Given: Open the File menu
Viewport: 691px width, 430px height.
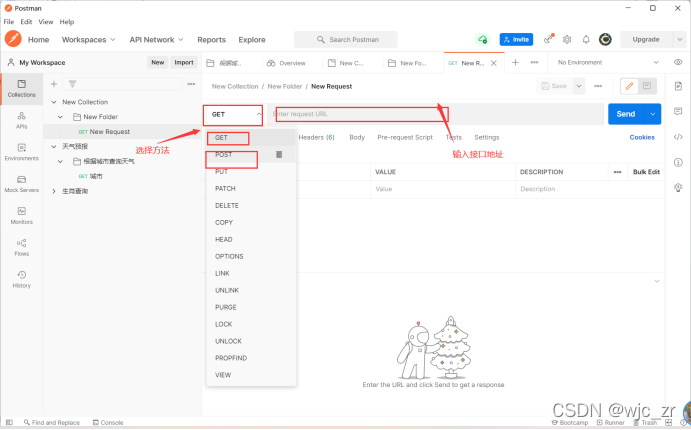Looking at the screenshot, I should tap(9, 22).
